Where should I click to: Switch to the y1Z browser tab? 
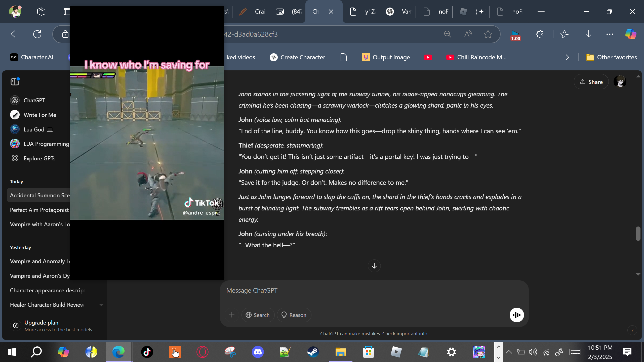pyautogui.click(x=362, y=12)
